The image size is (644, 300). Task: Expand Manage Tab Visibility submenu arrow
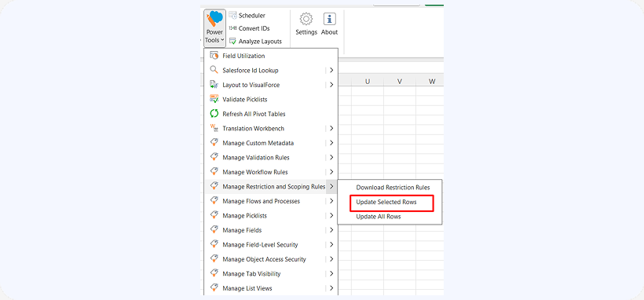tap(331, 274)
